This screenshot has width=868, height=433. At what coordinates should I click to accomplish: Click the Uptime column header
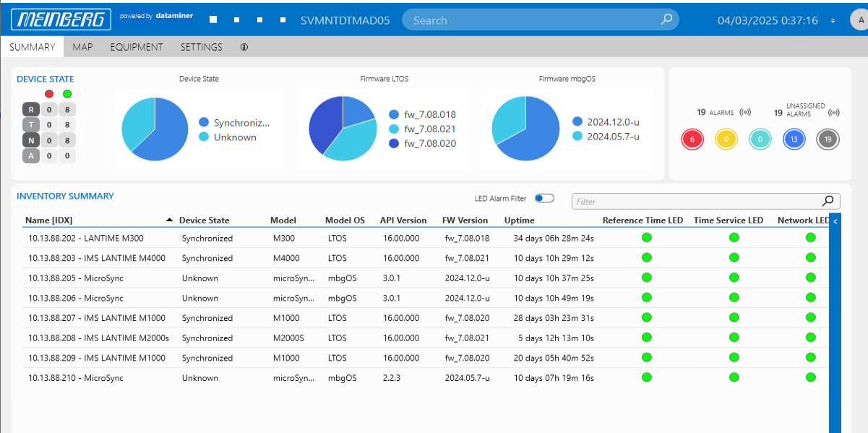[519, 220]
